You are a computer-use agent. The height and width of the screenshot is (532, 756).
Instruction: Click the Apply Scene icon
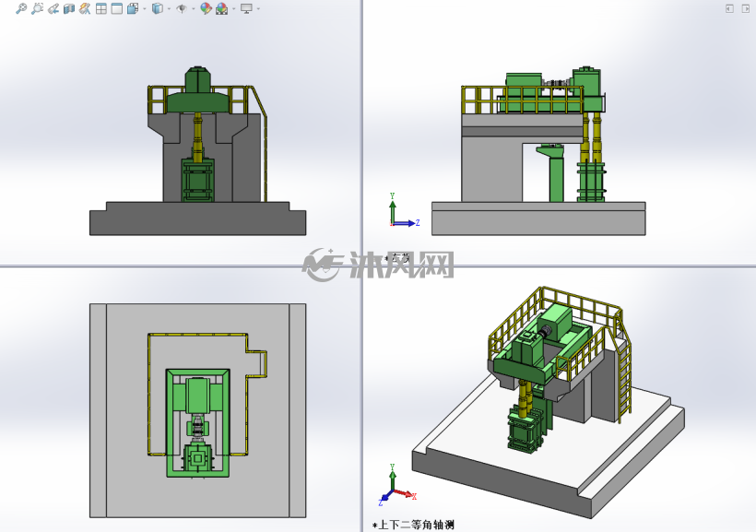coord(222,8)
